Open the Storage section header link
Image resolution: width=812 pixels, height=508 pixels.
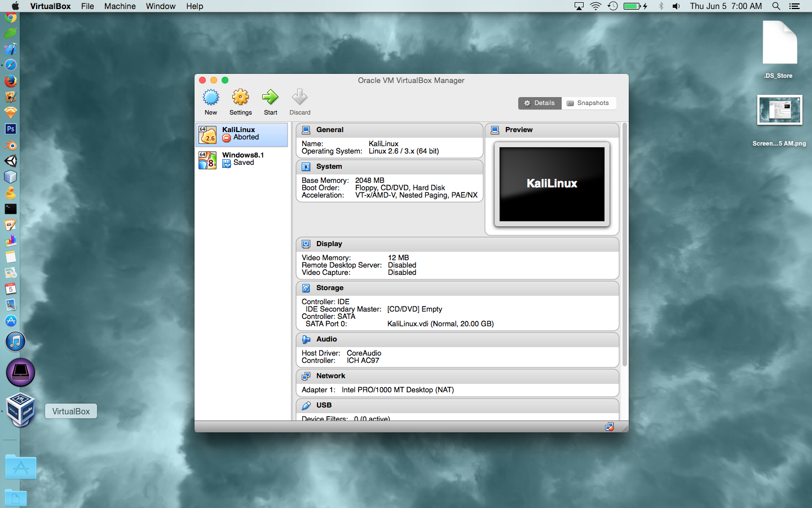tap(330, 288)
